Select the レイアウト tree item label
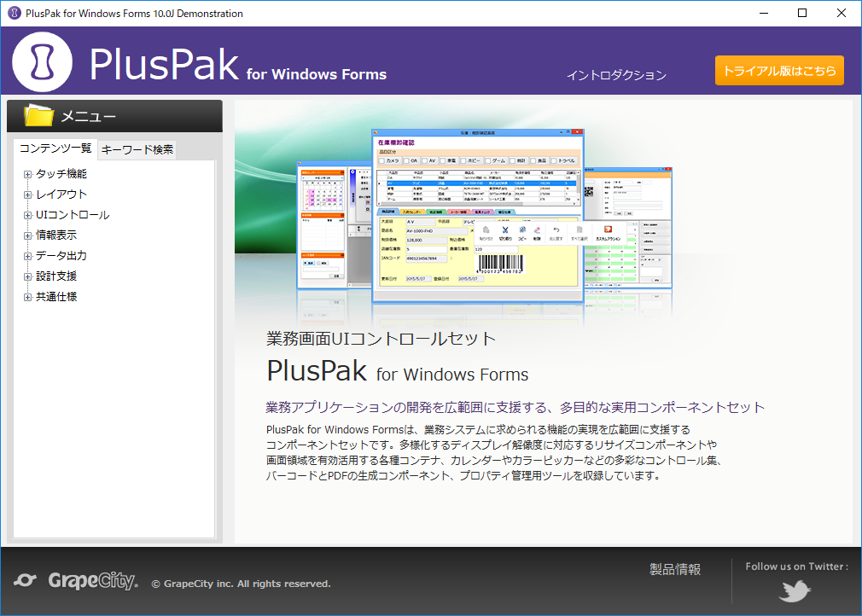Viewport: 862px width, 616px height. (61, 194)
